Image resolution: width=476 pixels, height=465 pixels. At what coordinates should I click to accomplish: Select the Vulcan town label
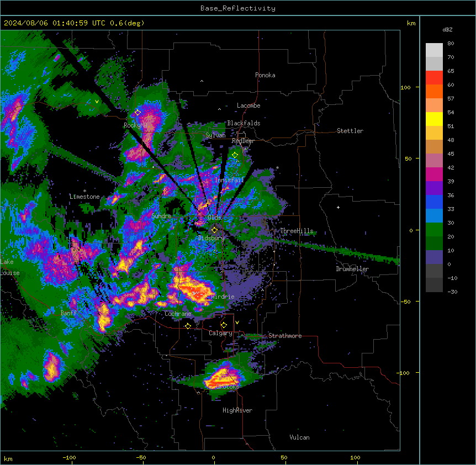(x=299, y=437)
